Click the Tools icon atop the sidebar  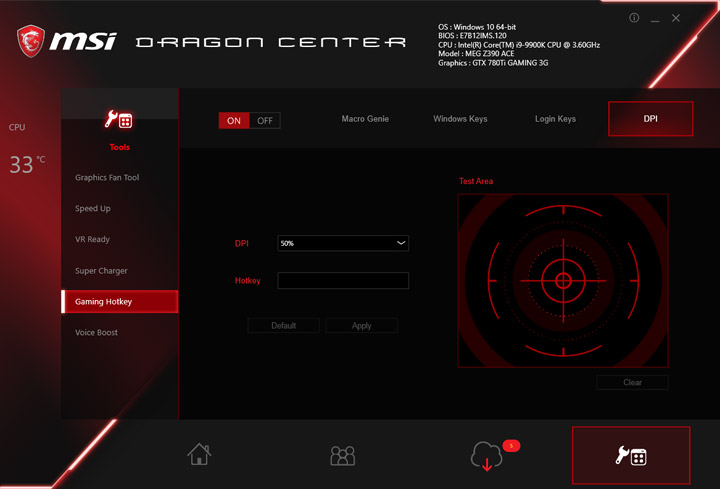[x=119, y=120]
